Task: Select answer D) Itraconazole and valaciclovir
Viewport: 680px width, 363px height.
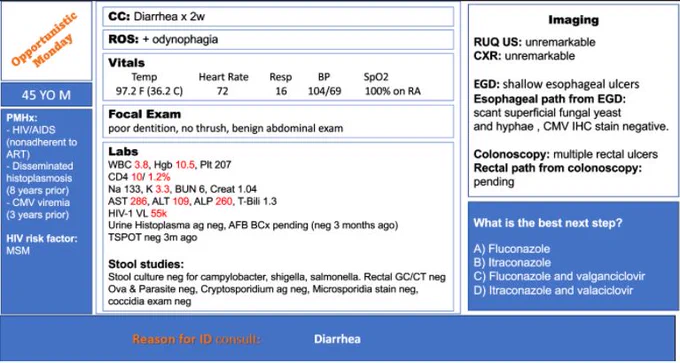Action: click(553, 291)
